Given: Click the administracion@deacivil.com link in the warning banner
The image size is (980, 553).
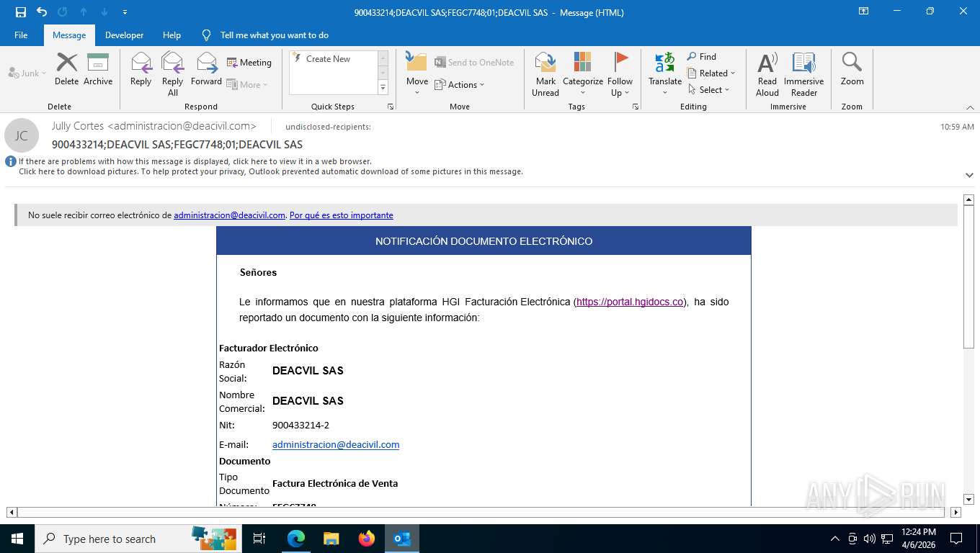Looking at the screenshot, I should coord(229,215).
